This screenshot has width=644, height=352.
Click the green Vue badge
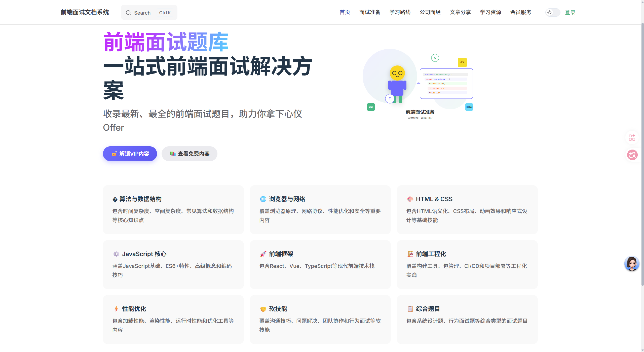click(371, 107)
